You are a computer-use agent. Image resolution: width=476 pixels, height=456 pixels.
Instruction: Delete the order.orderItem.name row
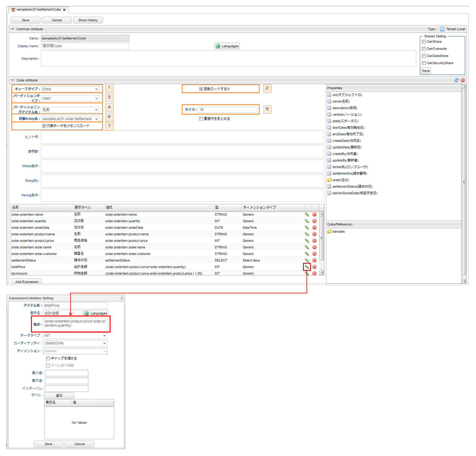(314, 214)
